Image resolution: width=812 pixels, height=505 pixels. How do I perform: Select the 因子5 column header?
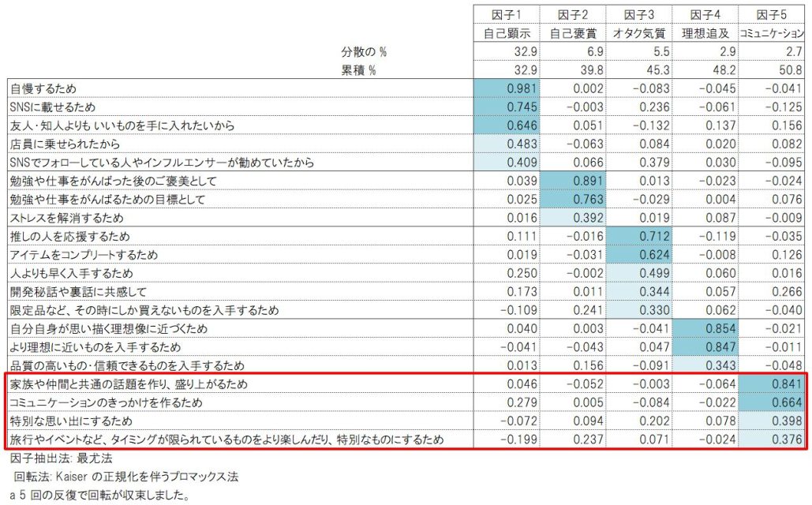pyautogui.click(x=772, y=14)
